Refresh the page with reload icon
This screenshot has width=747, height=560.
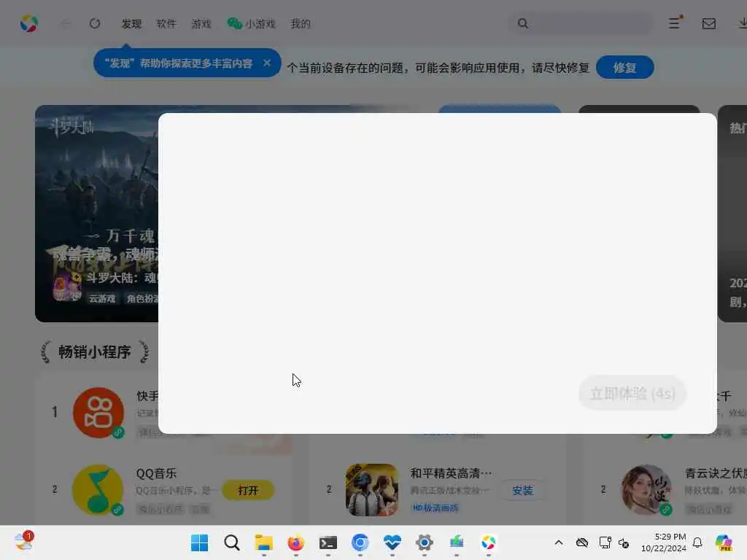click(95, 23)
